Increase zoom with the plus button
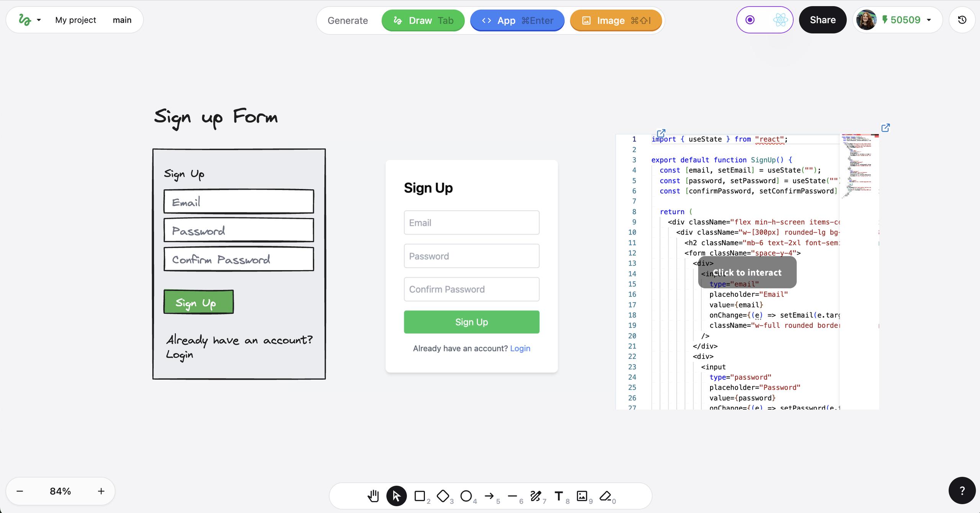 click(x=101, y=491)
